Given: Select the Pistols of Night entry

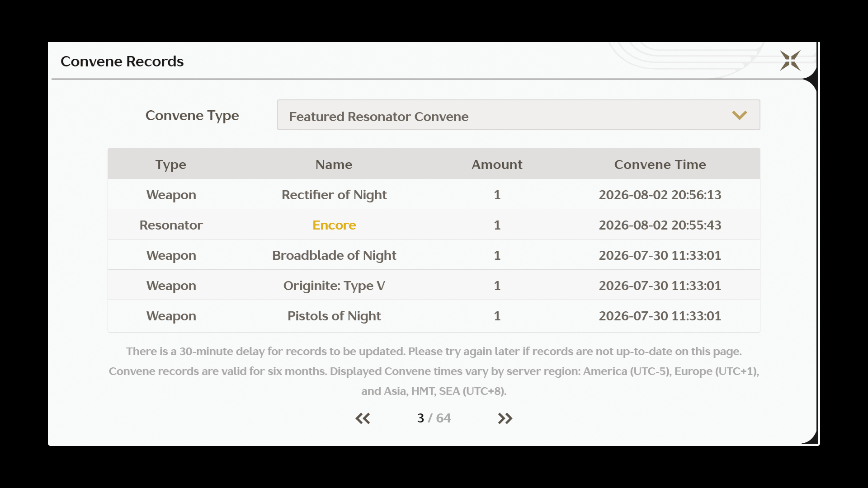Looking at the screenshot, I should point(334,316).
